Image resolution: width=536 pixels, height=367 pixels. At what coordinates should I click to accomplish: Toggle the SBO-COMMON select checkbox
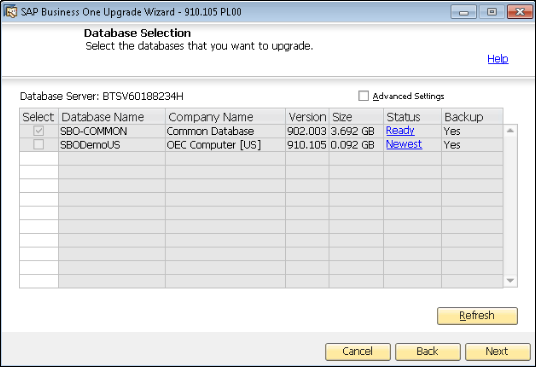(x=39, y=131)
